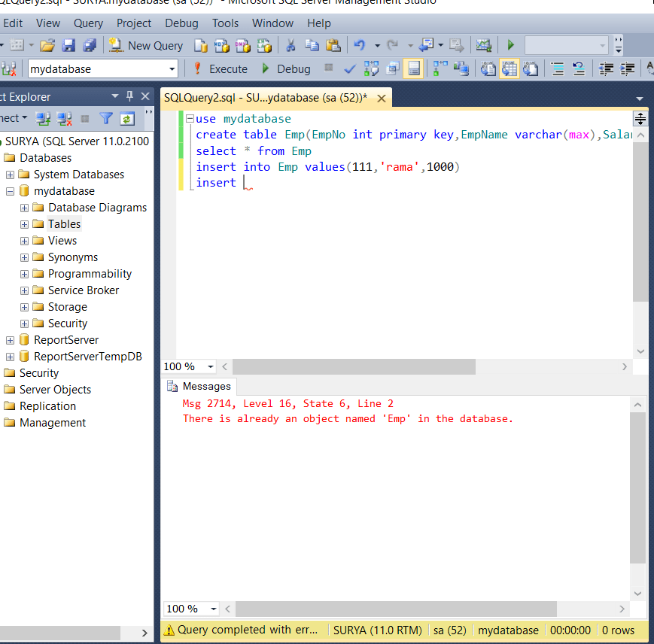Comment out the selected lines
This screenshot has width=654, height=644.
tap(558, 68)
